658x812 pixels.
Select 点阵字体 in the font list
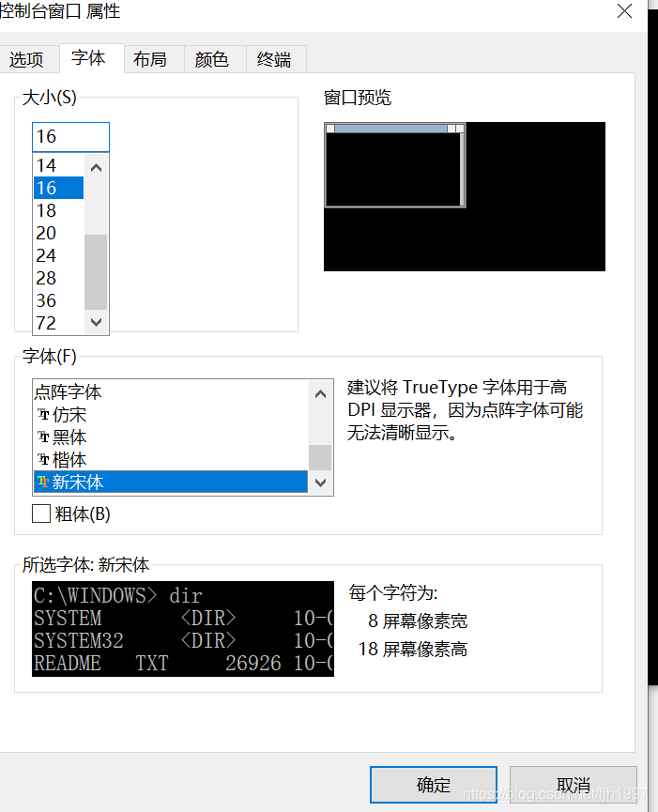pos(171,392)
